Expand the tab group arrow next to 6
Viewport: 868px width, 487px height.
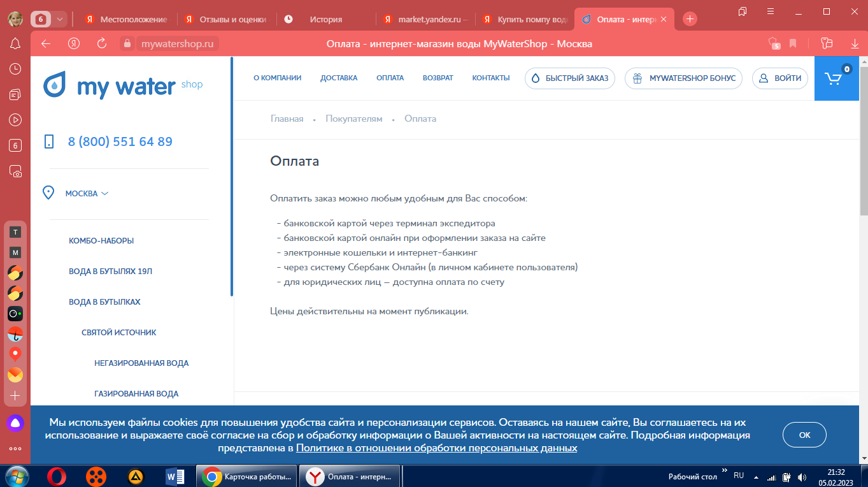coord(60,19)
